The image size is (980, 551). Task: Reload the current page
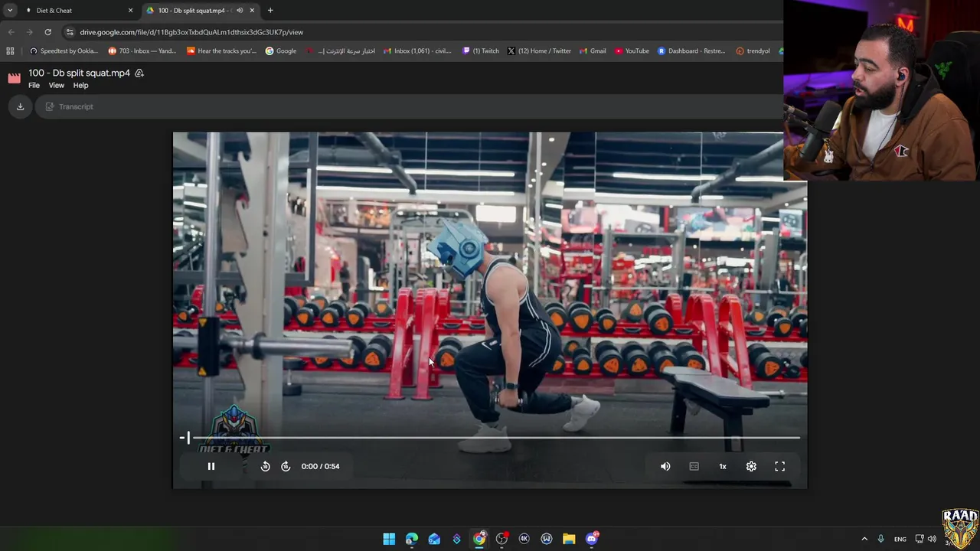click(x=47, y=32)
